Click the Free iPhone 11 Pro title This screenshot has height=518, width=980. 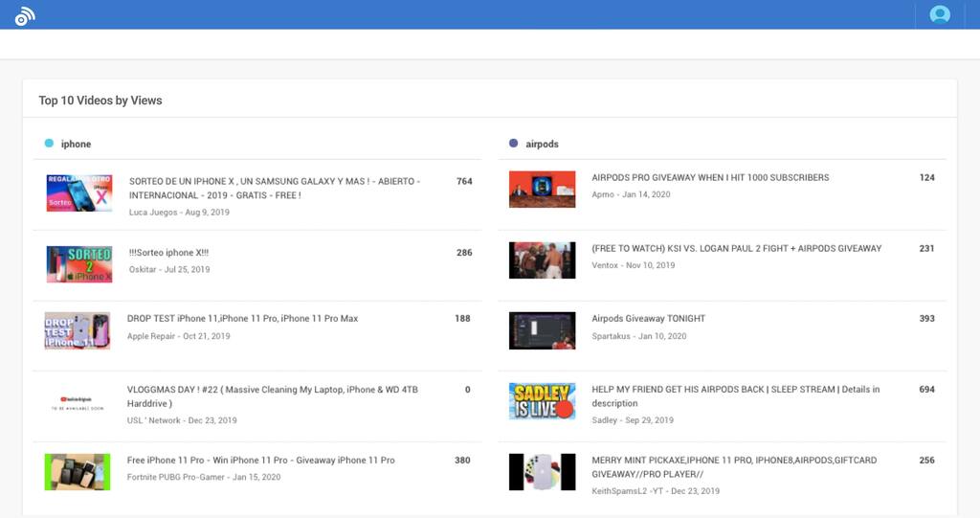pos(260,461)
